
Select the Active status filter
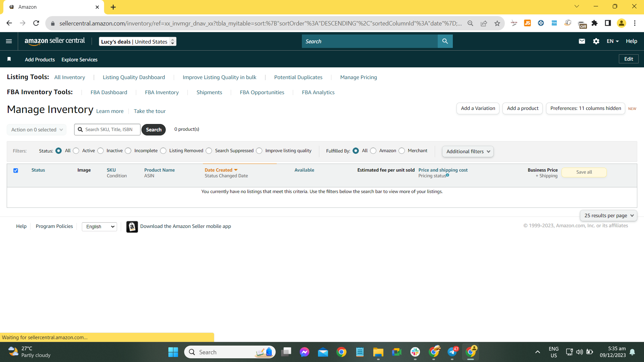pyautogui.click(x=76, y=151)
